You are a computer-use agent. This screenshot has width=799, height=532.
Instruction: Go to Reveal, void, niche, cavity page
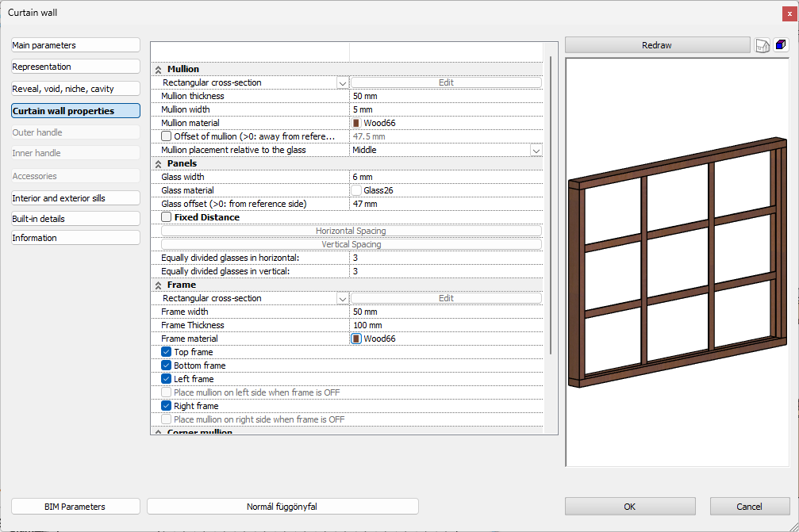point(75,89)
